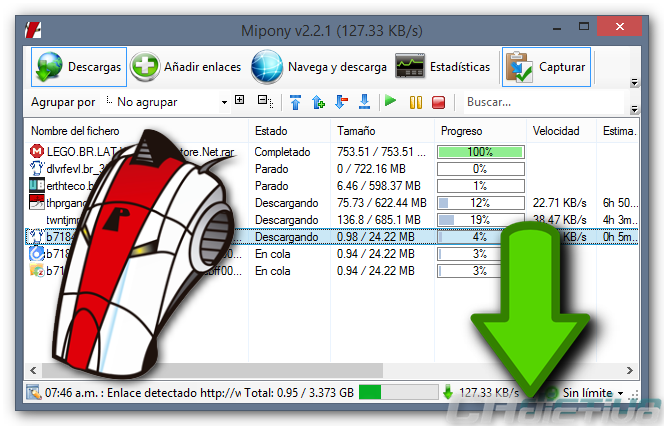664x426 pixels.
Task: Start downloads with the green play icon
Action: click(390, 101)
